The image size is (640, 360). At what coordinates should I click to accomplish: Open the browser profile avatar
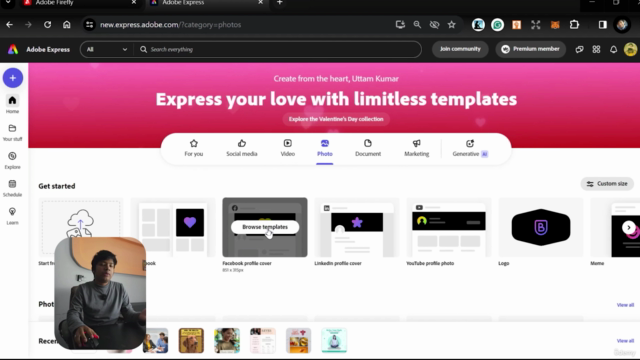[x=622, y=25]
